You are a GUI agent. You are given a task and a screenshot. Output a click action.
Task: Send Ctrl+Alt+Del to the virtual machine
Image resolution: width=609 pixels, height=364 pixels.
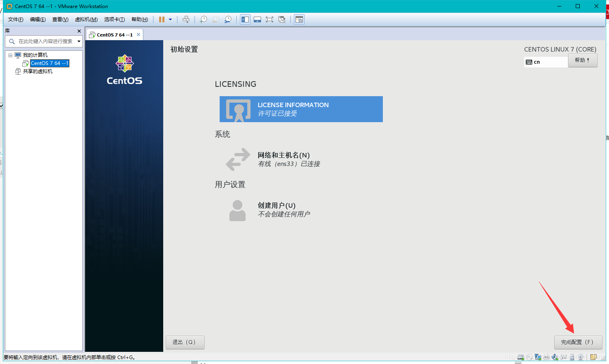pos(186,19)
